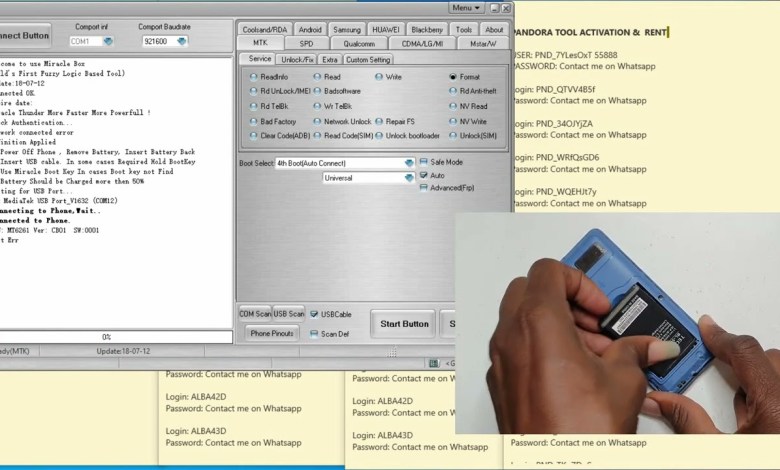
Task: Click 'PANDORA TOOL ACTIVATION & RENT' heading
Action: 589,32
